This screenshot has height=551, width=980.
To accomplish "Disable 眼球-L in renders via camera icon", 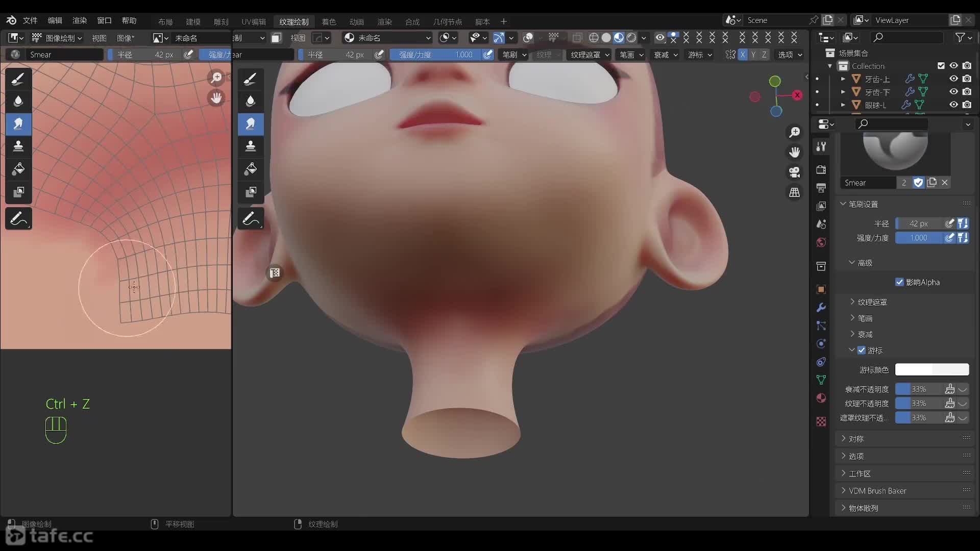I will [967, 105].
